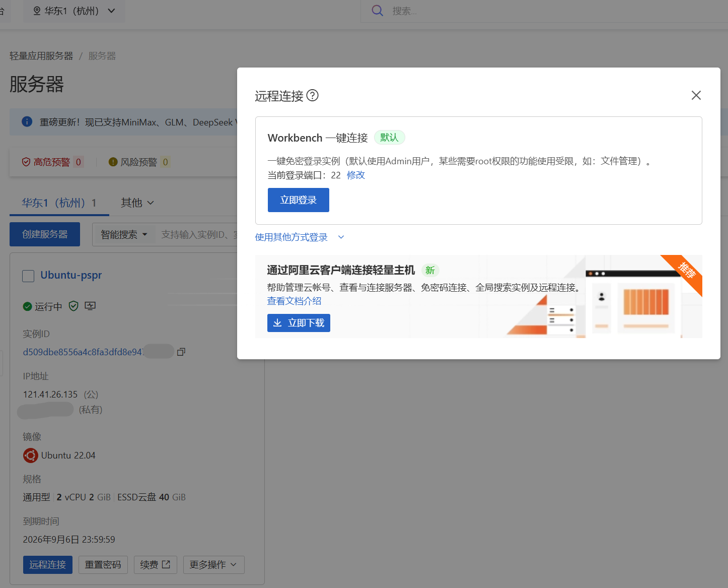Click the security shield icon next to 运行中
Screen dimensions: 728x588
74,306
